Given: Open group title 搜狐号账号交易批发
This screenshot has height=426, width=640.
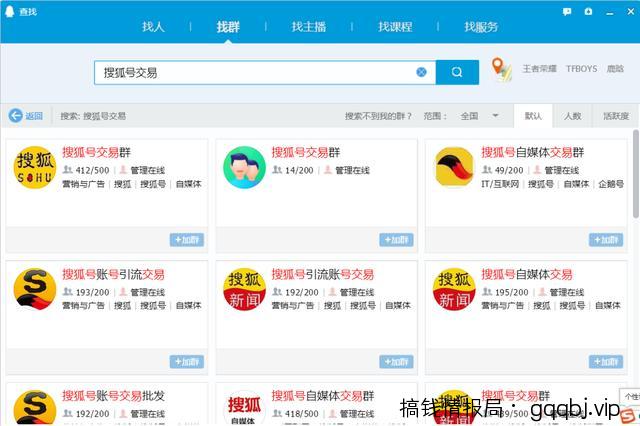Looking at the screenshot, I should pos(113,395).
